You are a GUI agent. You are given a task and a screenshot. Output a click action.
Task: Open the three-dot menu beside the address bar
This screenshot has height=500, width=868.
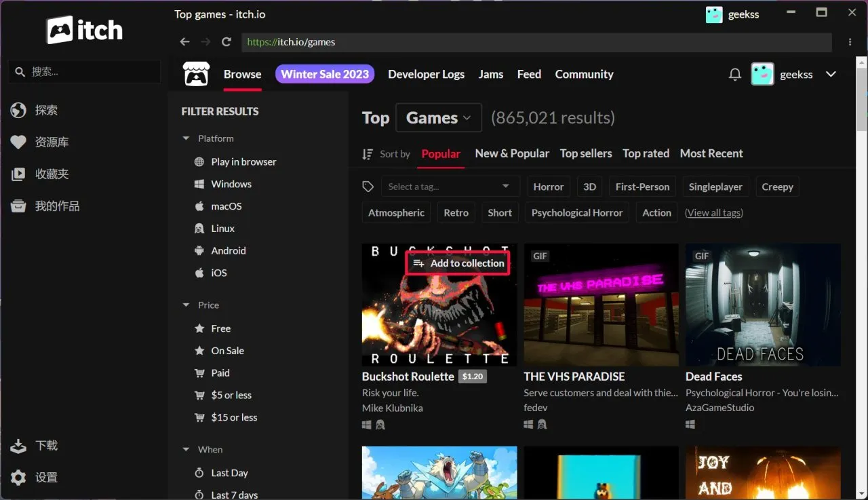tap(850, 42)
